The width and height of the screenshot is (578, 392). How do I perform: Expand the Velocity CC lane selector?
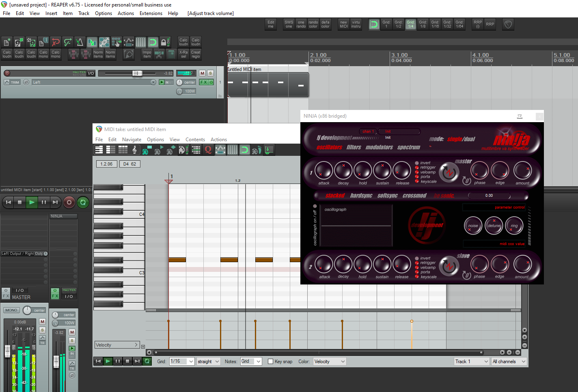[x=117, y=345]
